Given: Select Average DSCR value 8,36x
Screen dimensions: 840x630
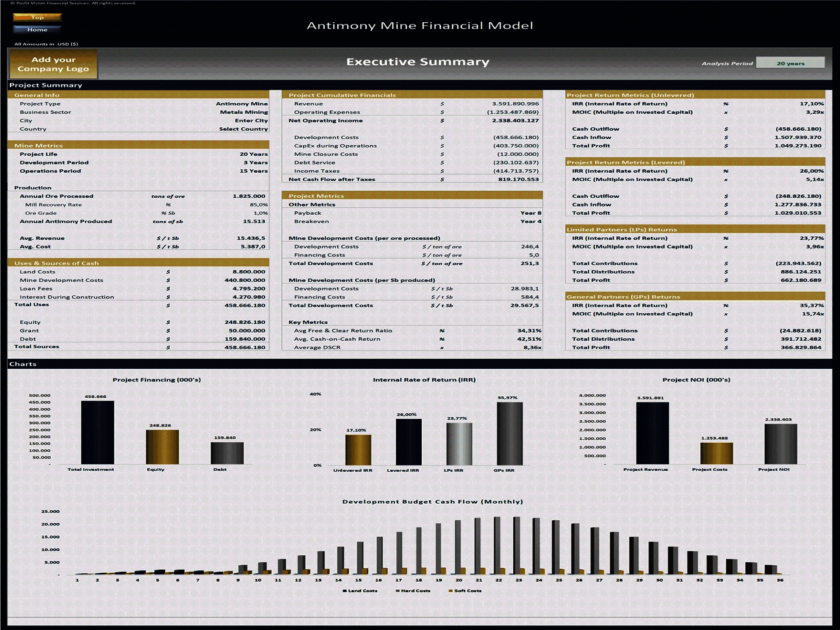Looking at the screenshot, I should click(x=532, y=347).
